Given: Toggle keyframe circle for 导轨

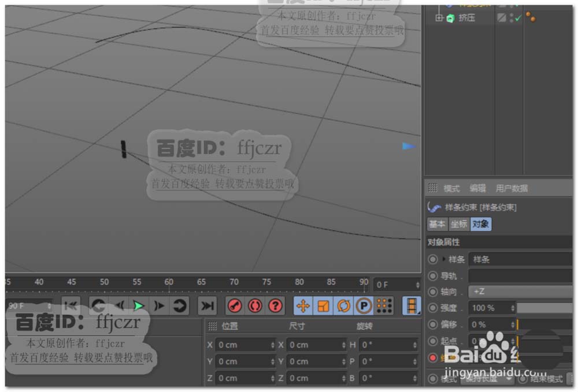Looking at the screenshot, I should coord(433,276).
